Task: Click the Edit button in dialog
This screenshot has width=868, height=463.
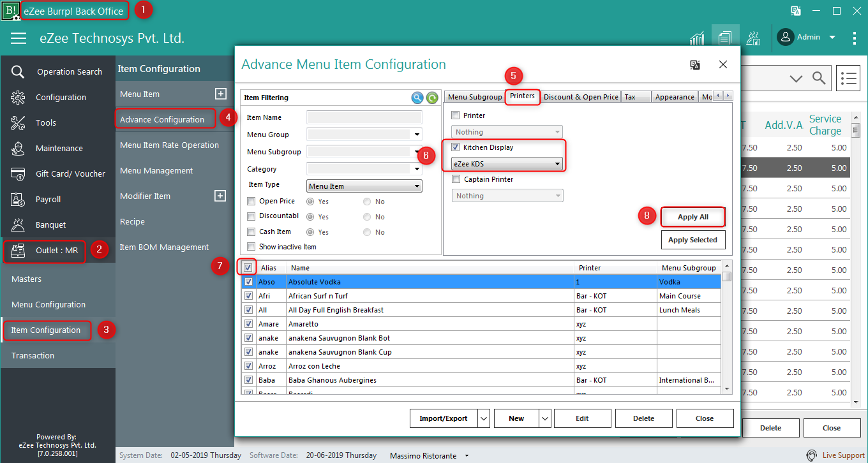Action: coord(582,418)
